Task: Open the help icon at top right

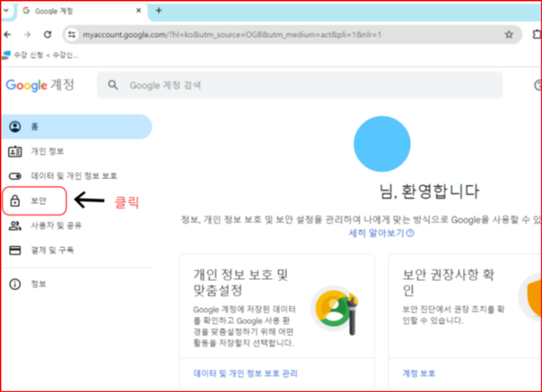Action: [x=537, y=85]
